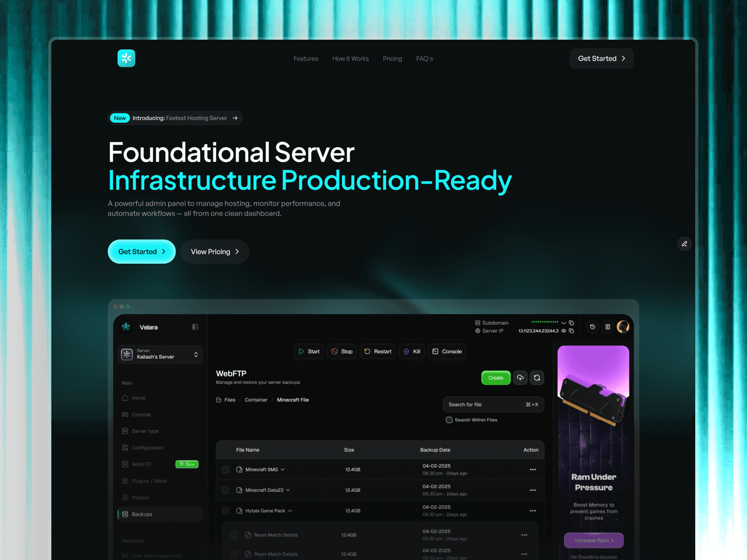Image resolution: width=747 pixels, height=560 pixels.
Task: Open the Kailash's Server selector dropdown
Action: click(x=160, y=354)
